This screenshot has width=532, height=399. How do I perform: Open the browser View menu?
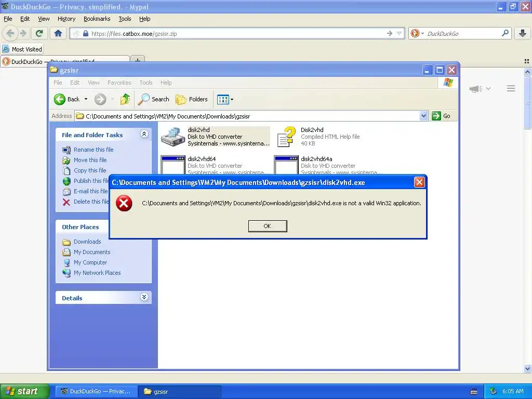click(x=44, y=19)
